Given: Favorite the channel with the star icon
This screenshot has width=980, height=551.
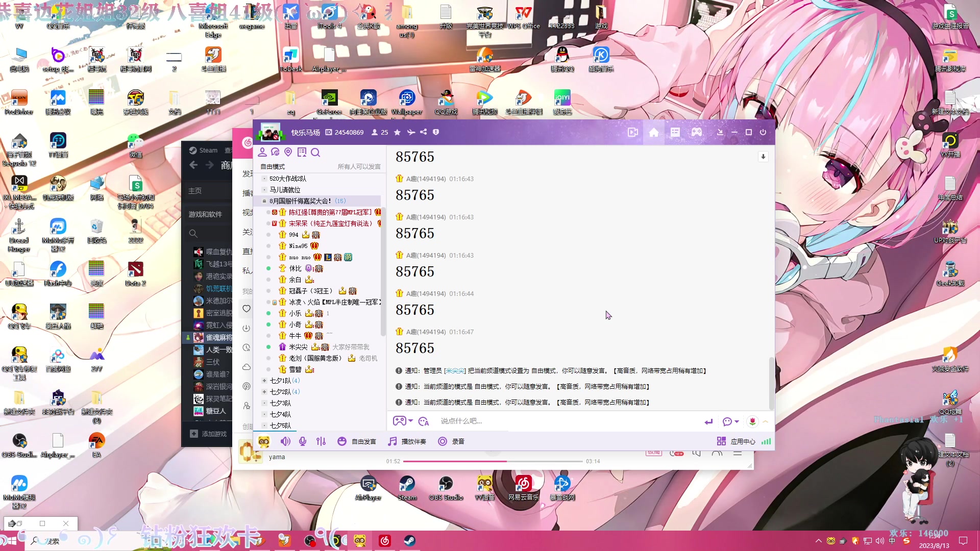Looking at the screenshot, I should point(397,132).
